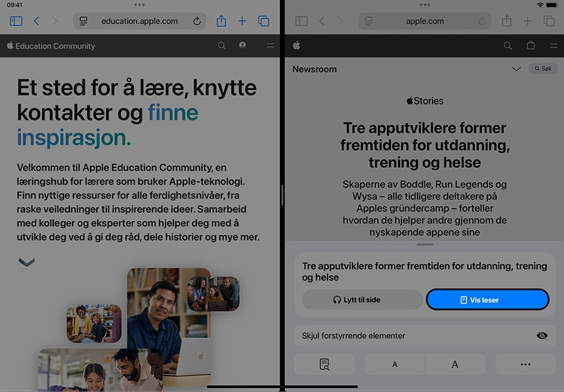Click the Vis leser button

(487, 299)
